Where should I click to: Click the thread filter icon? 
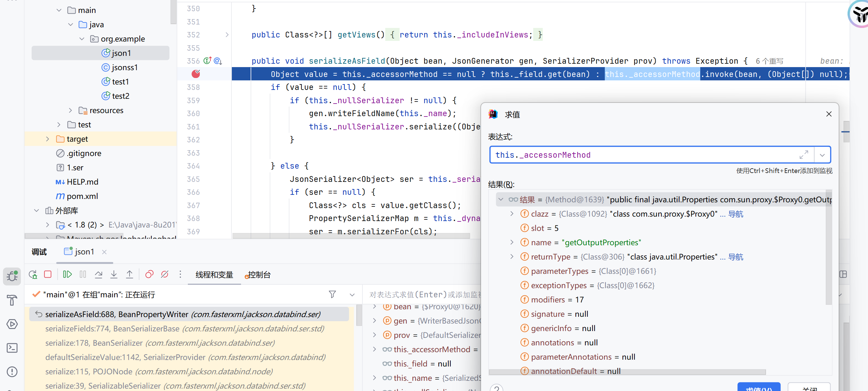(x=332, y=294)
